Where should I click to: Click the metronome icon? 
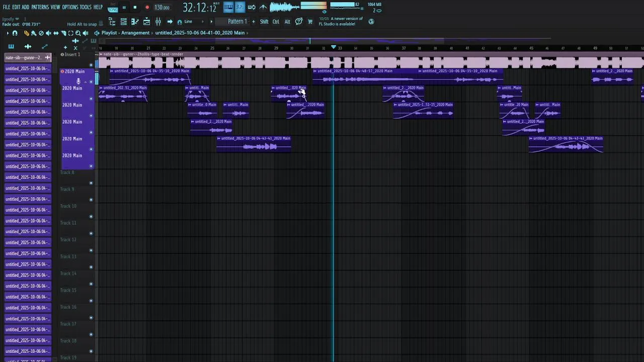click(x=263, y=7)
